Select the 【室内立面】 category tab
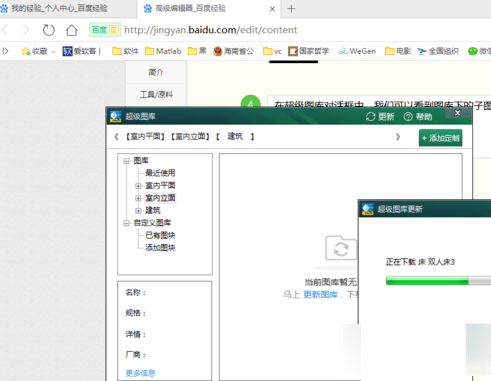Viewport: 491px width, 381px height. [x=190, y=136]
